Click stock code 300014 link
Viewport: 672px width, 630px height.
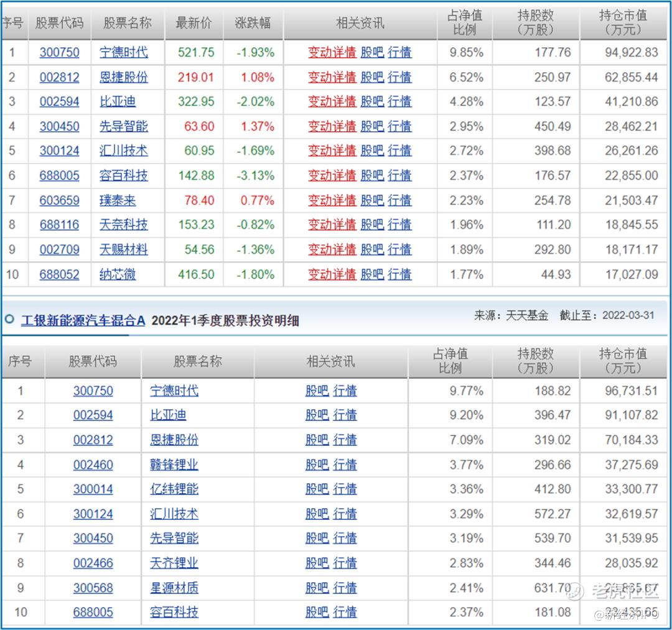pyautogui.click(x=93, y=489)
